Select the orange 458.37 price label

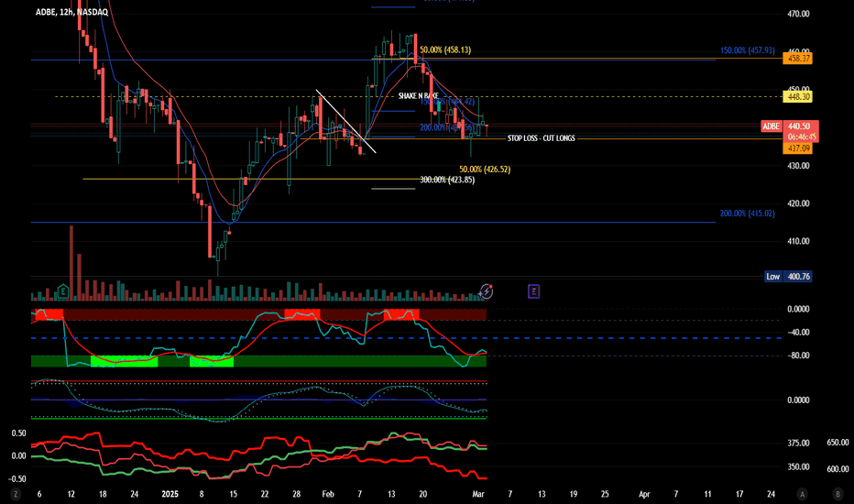point(798,58)
